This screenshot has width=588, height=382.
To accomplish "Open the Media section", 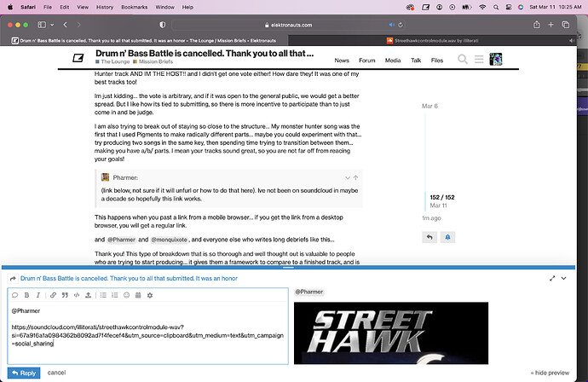I will pyautogui.click(x=393, y=61).
